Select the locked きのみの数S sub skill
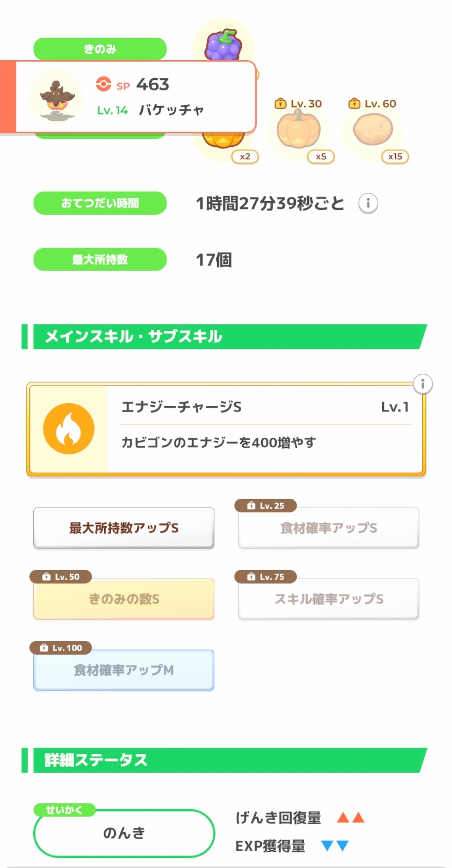 [x=124, y=599]
